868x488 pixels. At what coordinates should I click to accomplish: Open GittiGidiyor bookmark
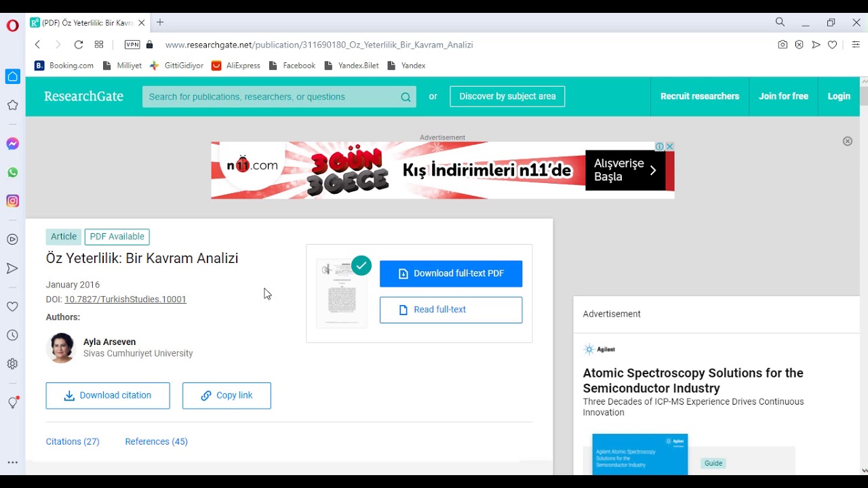pyautogui.click(x=176, y=66)
